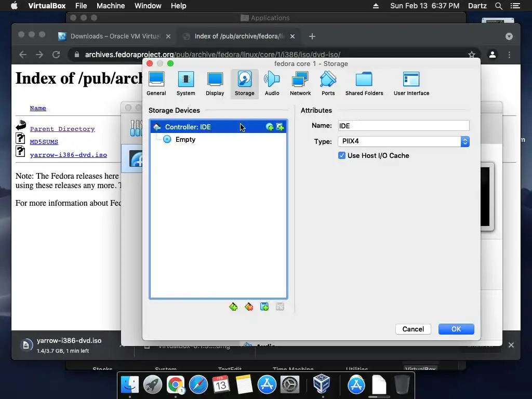Open a new browser tab
Screen dimensions: 532x399
(x=312, y=36)
